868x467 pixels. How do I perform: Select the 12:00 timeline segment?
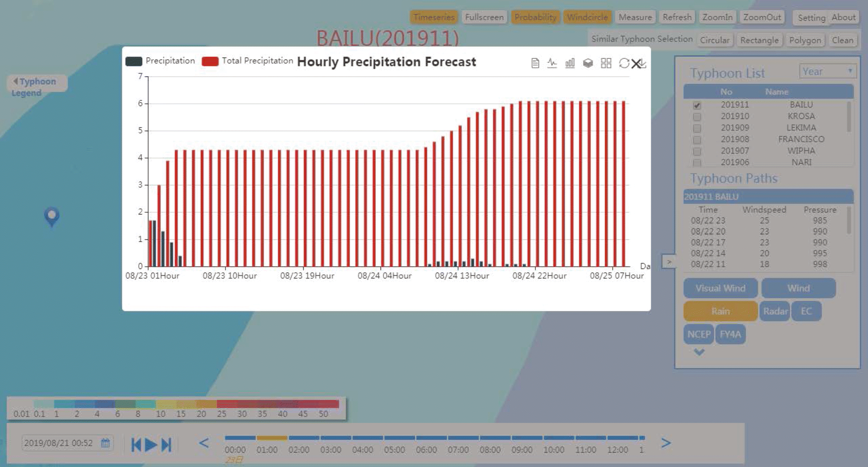pos(622,438)
